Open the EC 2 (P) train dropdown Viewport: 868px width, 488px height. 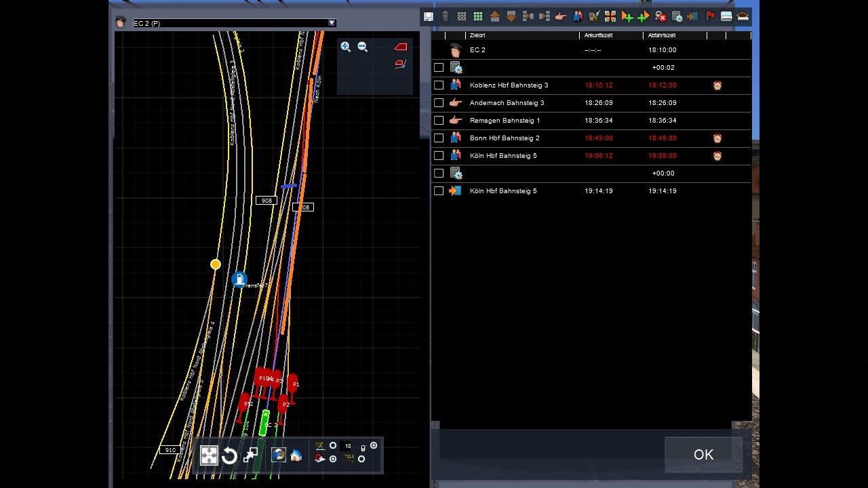pyautogui.click(x=332, y=23)
